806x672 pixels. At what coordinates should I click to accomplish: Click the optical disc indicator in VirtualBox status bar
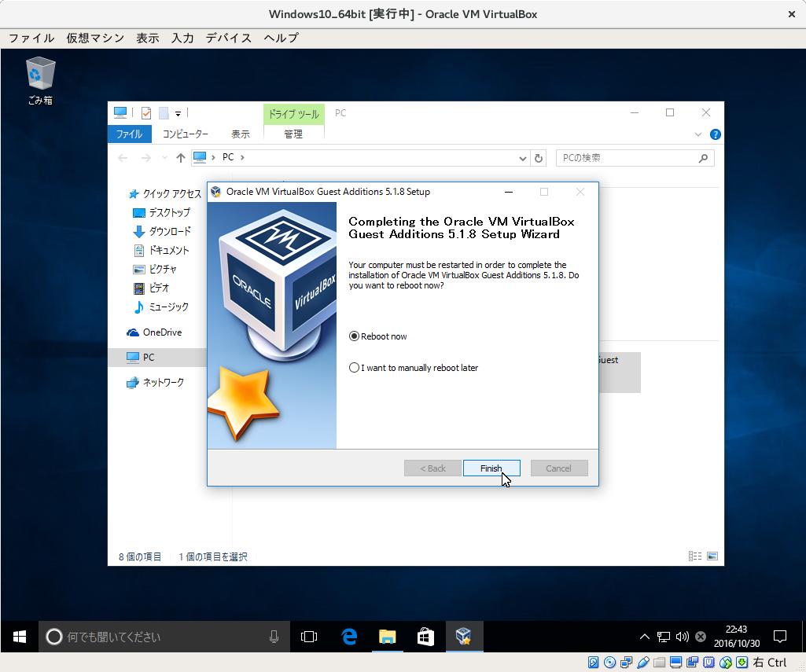pos(609,663)
